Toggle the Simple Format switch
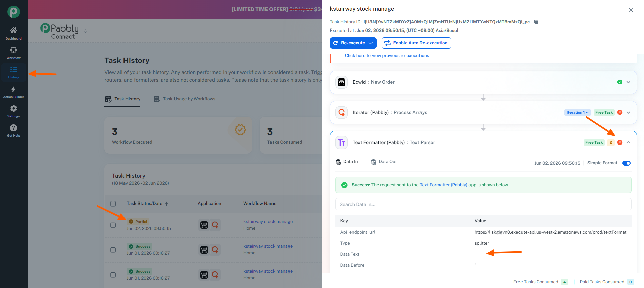Image resolution: width=644 pixels, height=288 pixels. [626, 163]
